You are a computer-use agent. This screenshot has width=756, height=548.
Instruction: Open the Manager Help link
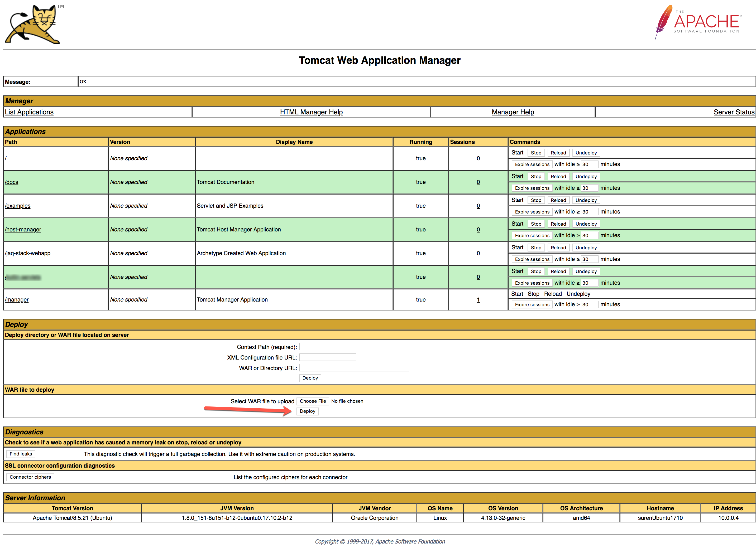coord(512,112)
